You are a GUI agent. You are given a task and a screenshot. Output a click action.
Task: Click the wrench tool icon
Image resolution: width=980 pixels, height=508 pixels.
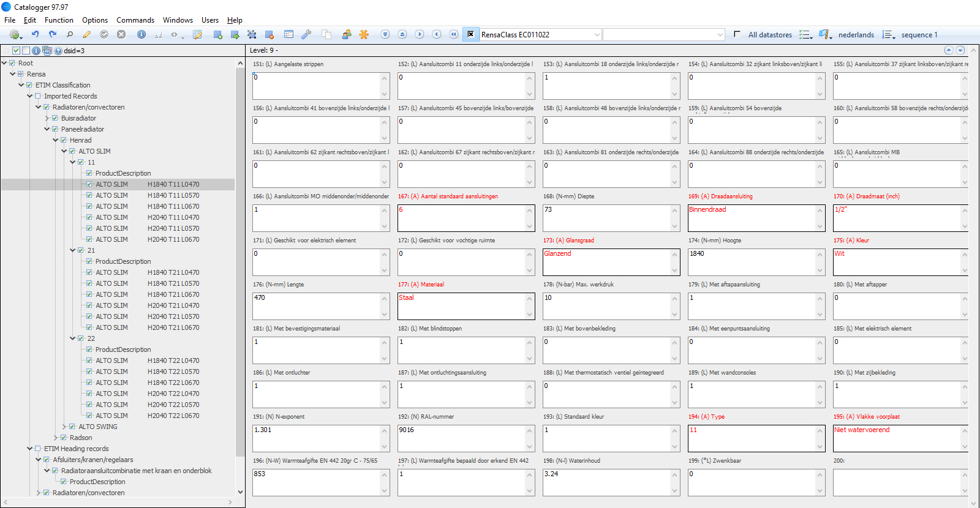(306, 35)
